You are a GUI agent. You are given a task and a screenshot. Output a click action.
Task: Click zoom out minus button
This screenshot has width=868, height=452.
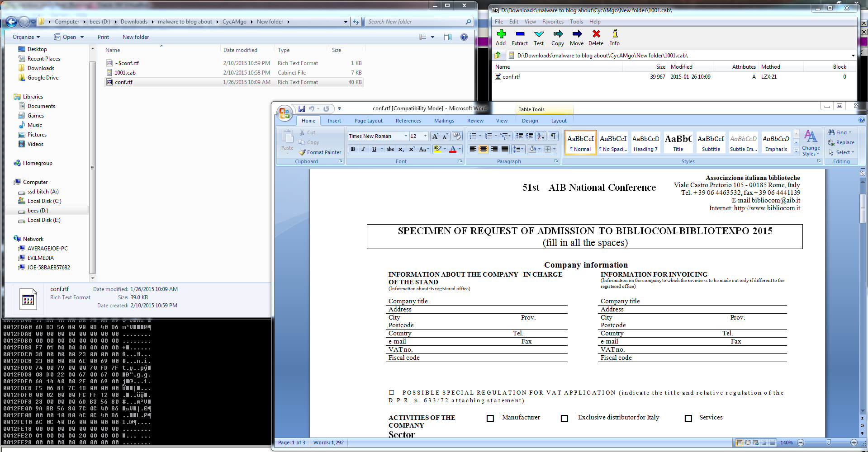pos(801,443)
